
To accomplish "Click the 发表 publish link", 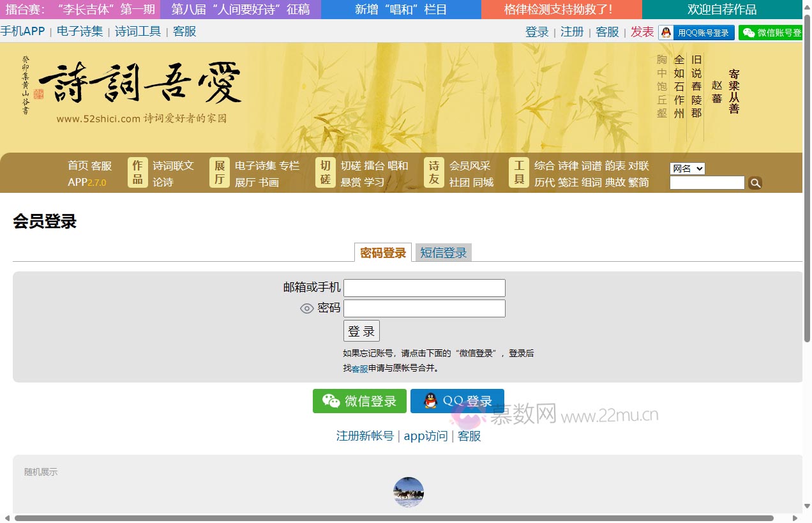I will click(x=642, y=32).
